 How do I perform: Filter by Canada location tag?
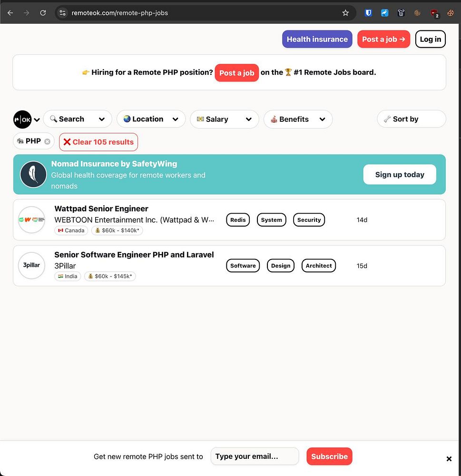71,230
